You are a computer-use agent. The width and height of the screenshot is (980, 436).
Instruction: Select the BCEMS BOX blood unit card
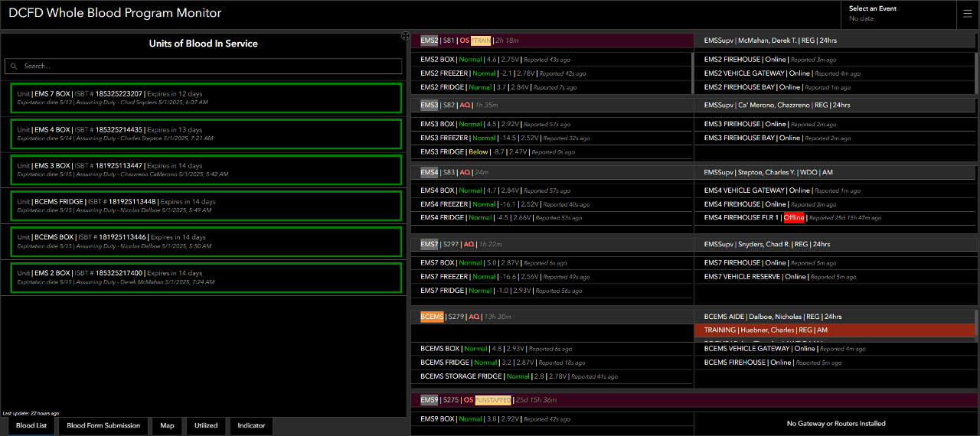206,242
